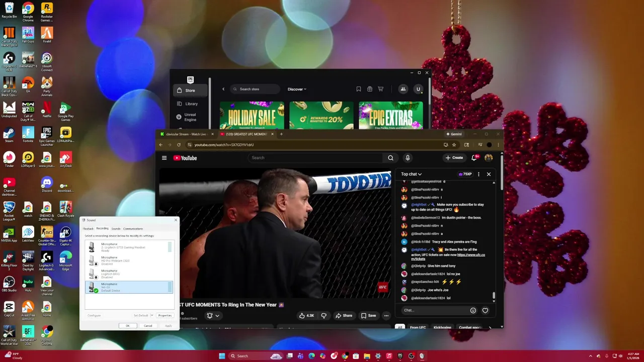Click OK in the Sound dialog

[x=127, y=326]
